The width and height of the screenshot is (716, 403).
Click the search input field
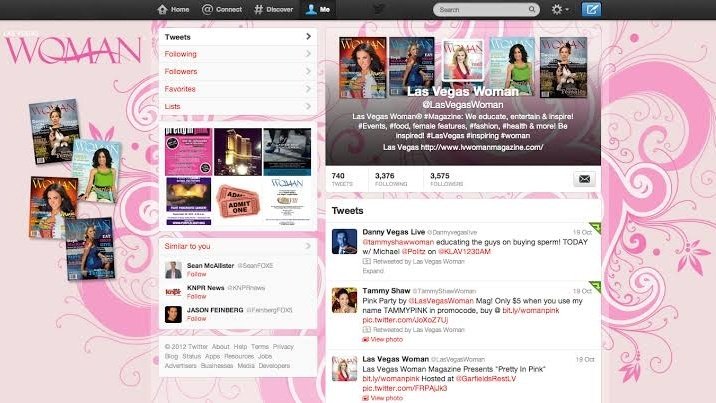486,9
